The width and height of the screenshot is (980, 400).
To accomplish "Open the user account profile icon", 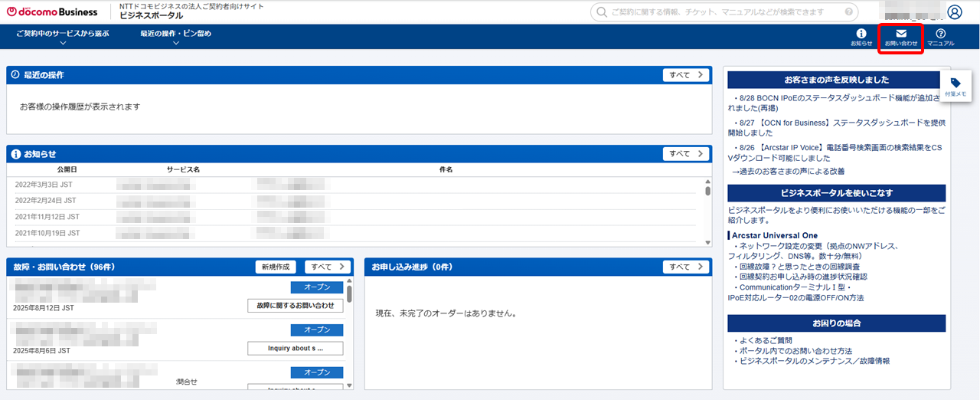I will 955,12.
